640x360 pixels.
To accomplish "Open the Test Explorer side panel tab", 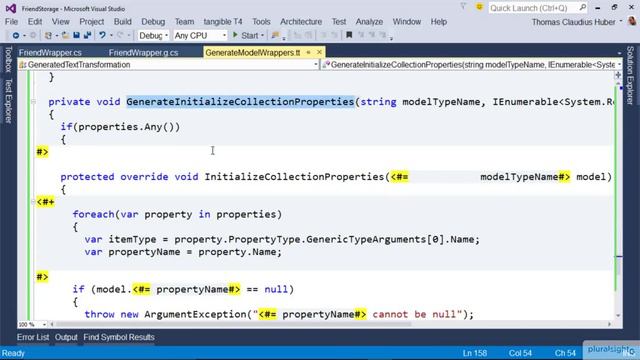I will tap(8, 101).
